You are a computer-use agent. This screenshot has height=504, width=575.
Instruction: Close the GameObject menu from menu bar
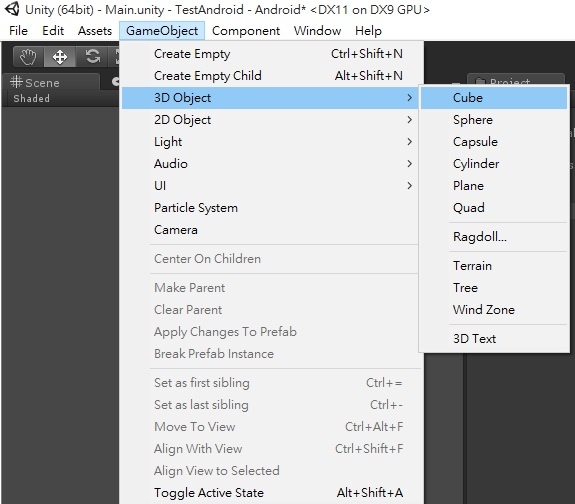click(162, 30)
